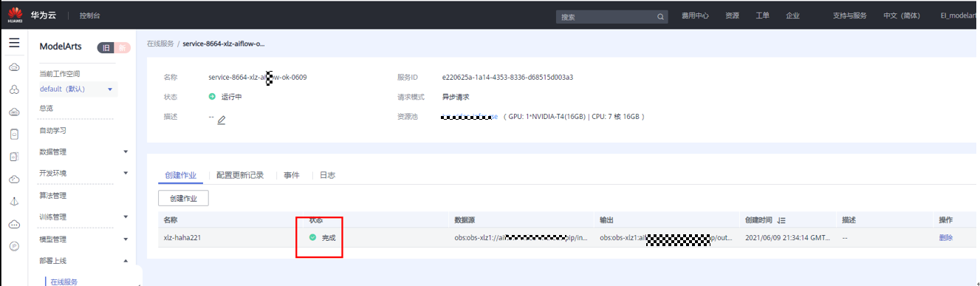Open 自动学习 in sidebar
Image resolution: width=980 pixels, height=286 pixels.
point(53,130)
